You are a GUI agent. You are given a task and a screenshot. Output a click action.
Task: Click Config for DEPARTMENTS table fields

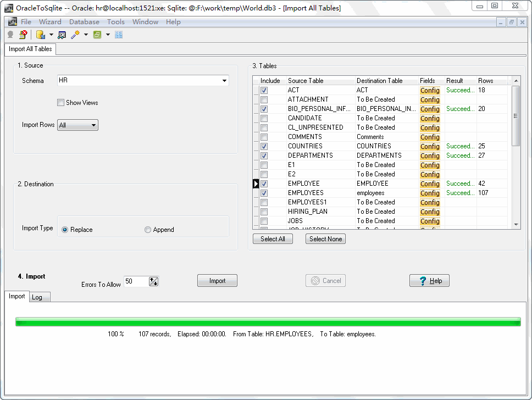tap(430, 155)
